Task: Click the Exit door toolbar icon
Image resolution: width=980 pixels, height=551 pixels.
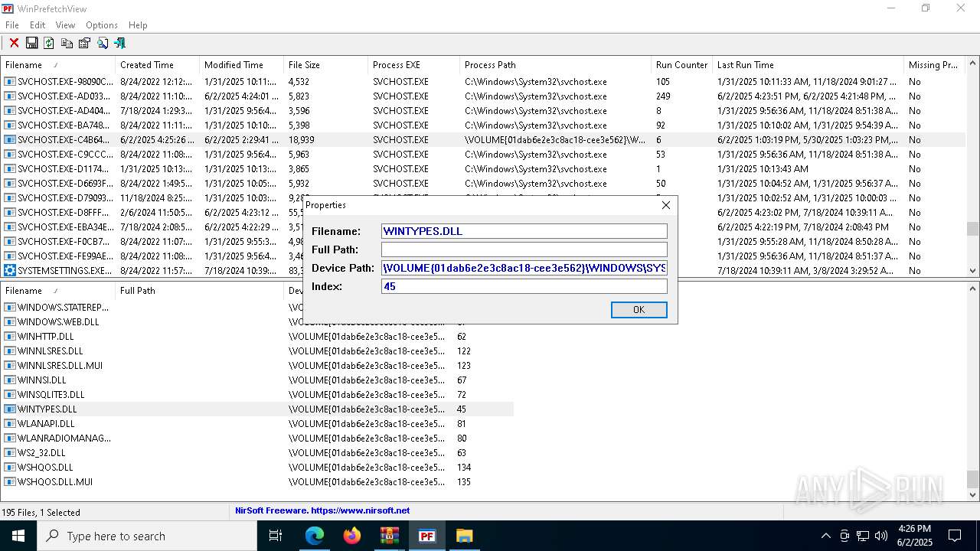Action: [x=119, y=43]
